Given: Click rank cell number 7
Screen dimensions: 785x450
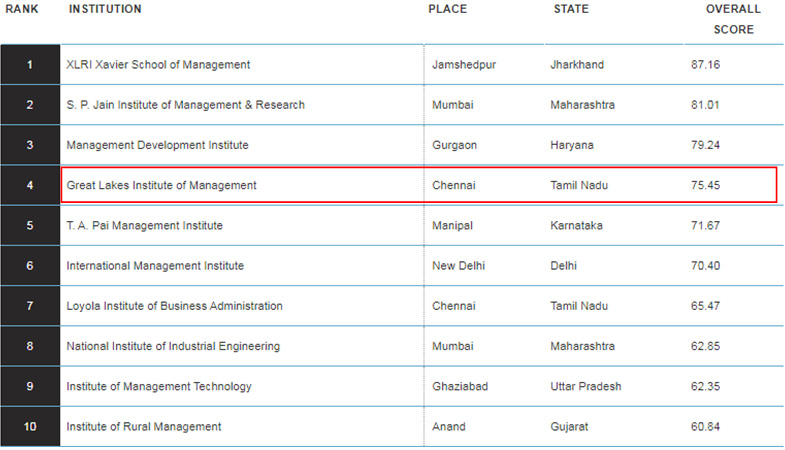Looking at the screenshot, I should coord(30,306).
